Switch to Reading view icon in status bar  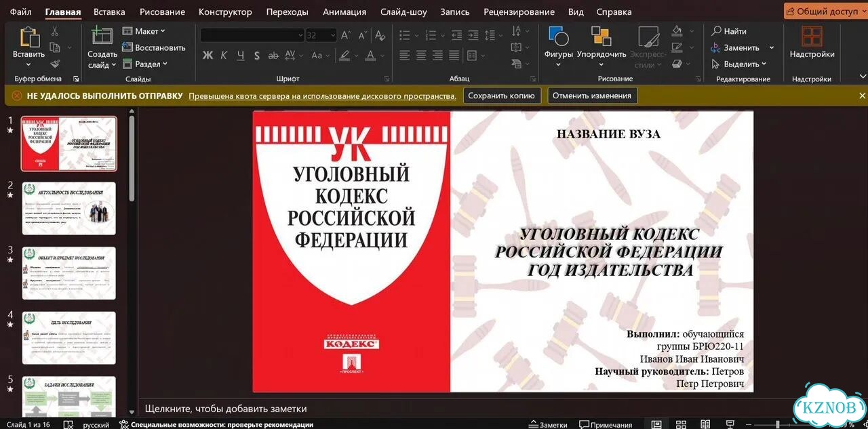click(705, 425)
